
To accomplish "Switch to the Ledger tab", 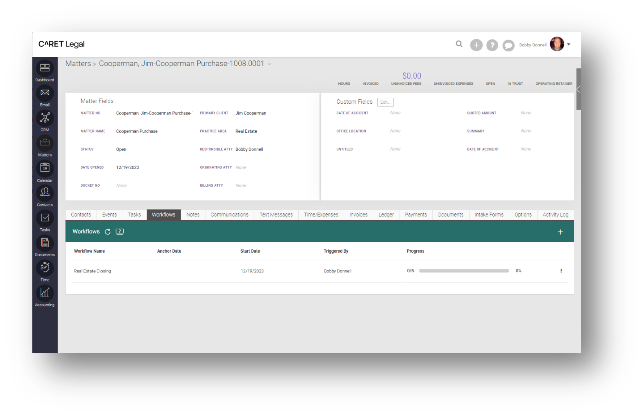I will (386, 214).
